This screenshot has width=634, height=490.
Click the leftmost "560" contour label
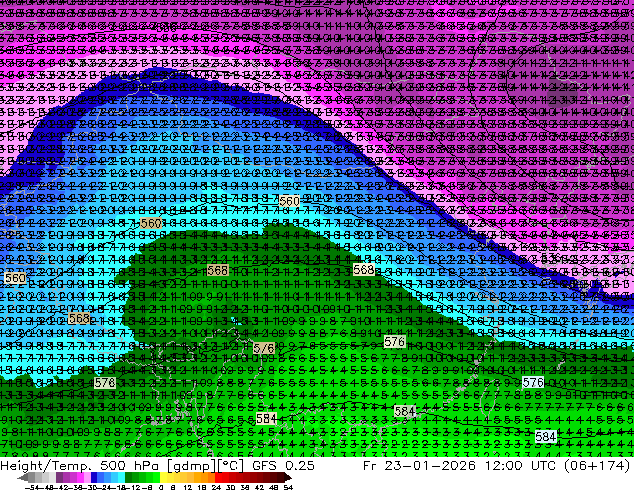pyautogui.click(x=15, y=278)
